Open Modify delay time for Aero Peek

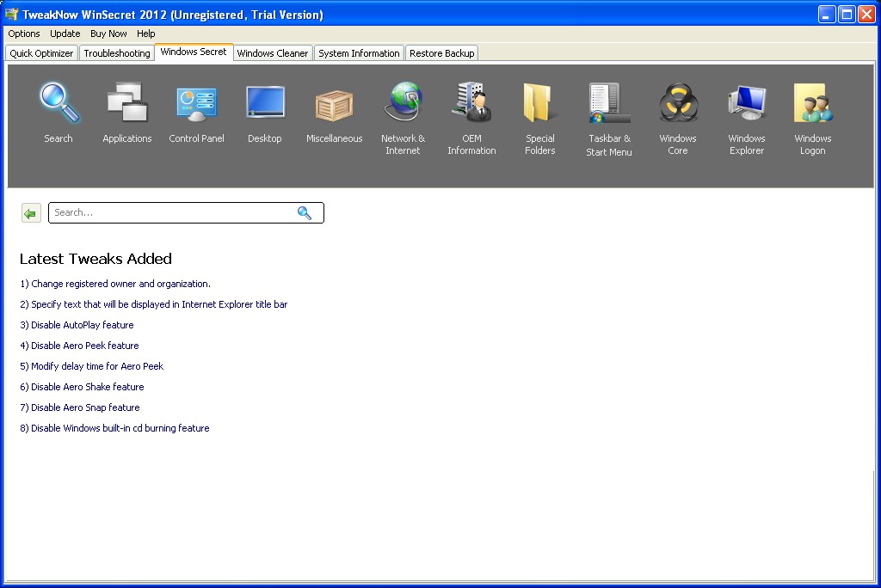point(91,366)
